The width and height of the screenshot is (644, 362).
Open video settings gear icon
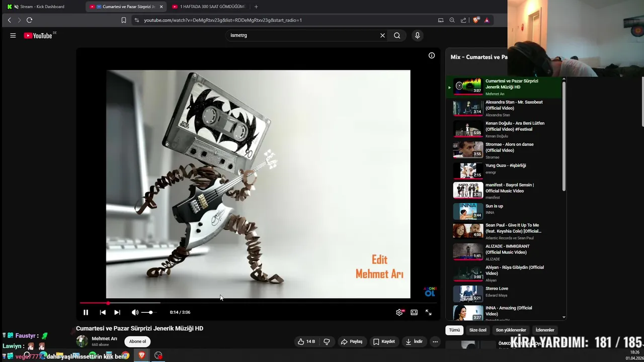coord(399,312)
